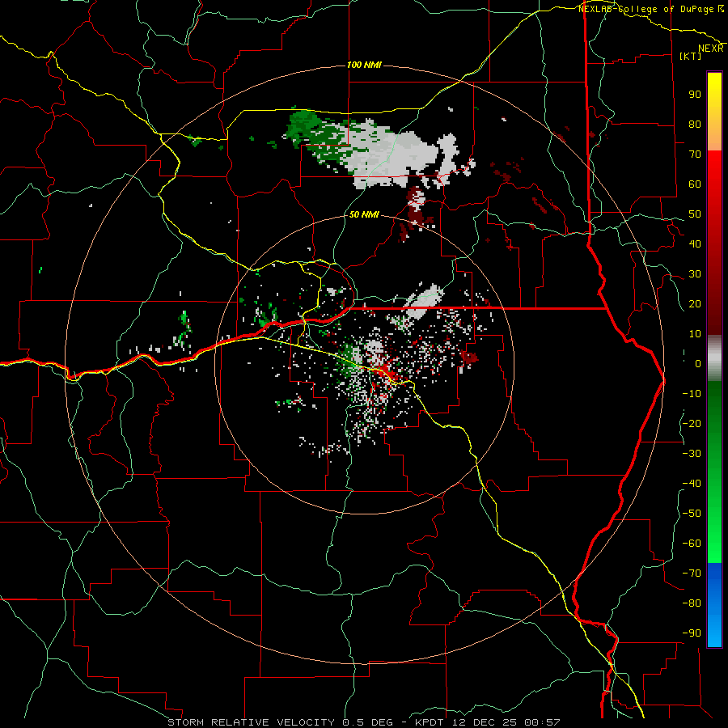
Task: Click the "12 DEC 25" date text
Action: pyautogui.click(x=485, y=722)
